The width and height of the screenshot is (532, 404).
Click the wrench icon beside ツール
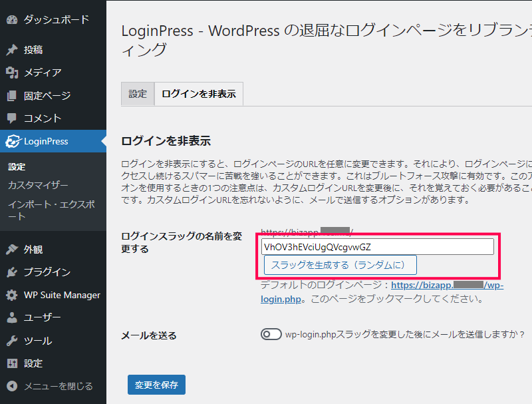pos(12,341)
